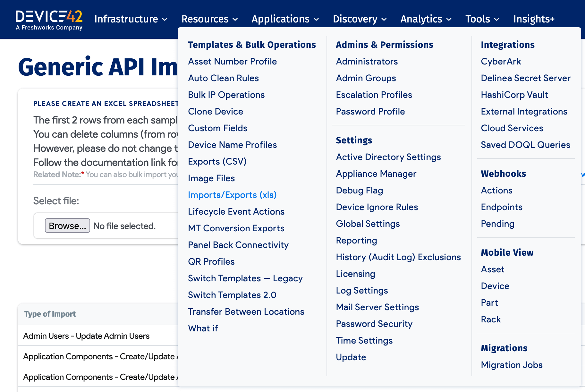
Task: Go to Administrators page
Action: point(367,62)
